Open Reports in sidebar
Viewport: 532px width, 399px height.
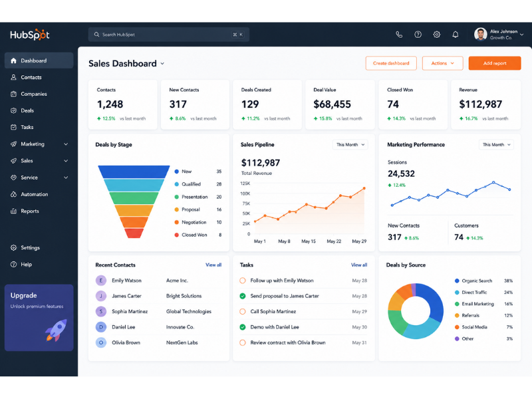39,211
